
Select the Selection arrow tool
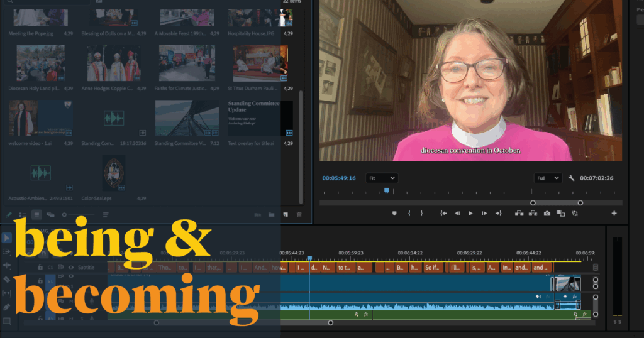(7, 237)
